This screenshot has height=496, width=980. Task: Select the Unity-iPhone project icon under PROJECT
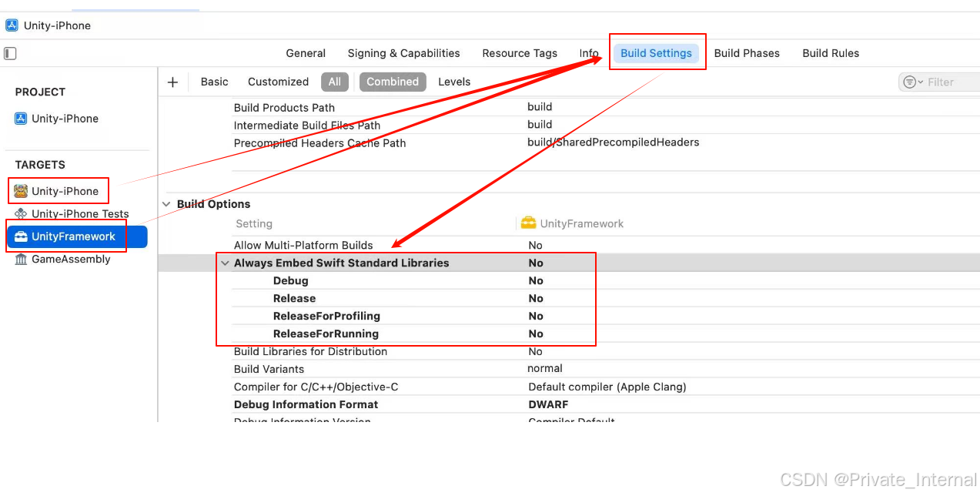tap(19, 118)
